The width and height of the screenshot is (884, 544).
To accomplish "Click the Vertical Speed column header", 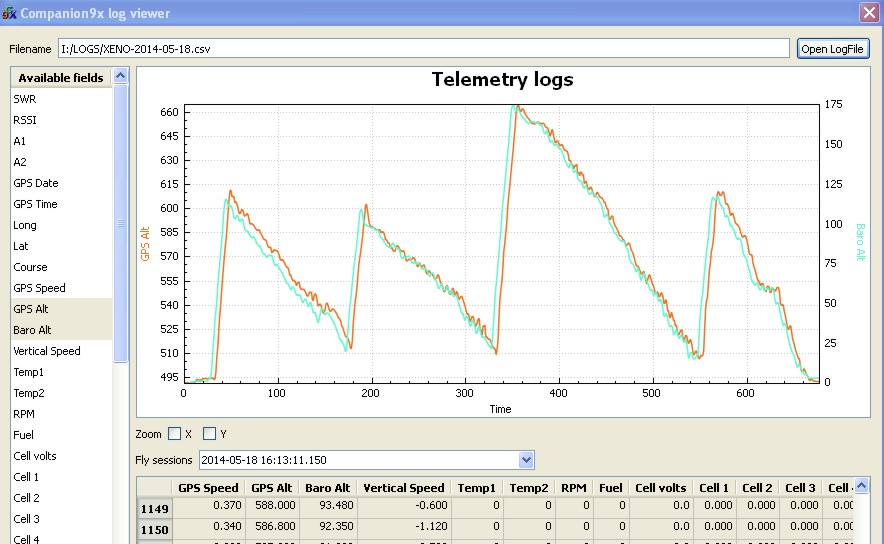I will click(403, 488).
